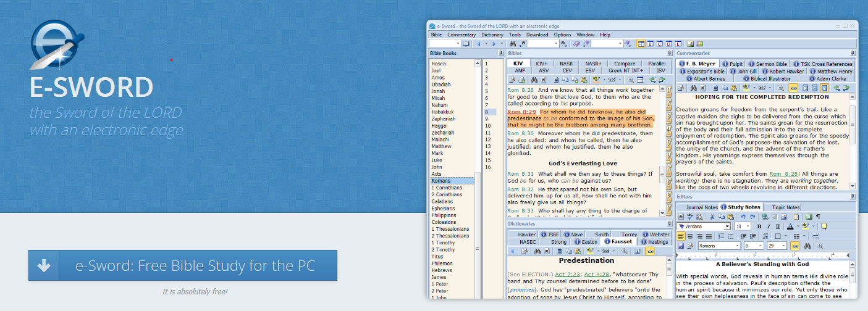
Task: Toggle the Bible-only layout button 'B' in main toolbar
Action: pyautogui.click(x=650, y=44)
